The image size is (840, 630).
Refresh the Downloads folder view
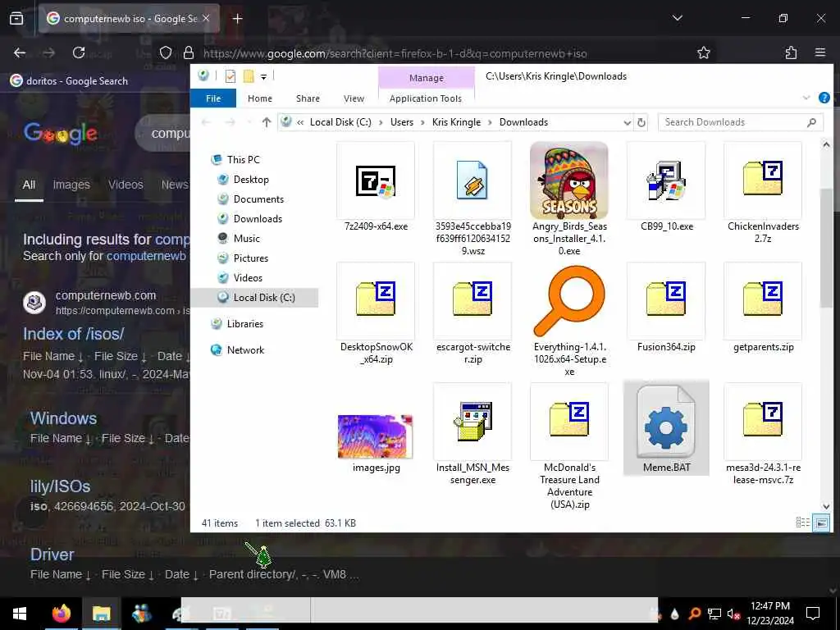pyautogui.click(x=641, y=123)
